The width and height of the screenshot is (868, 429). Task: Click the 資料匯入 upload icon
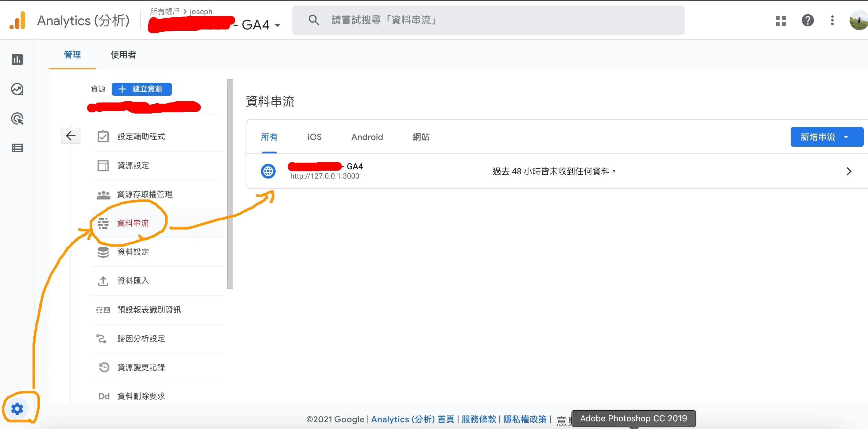pos(103,281)
